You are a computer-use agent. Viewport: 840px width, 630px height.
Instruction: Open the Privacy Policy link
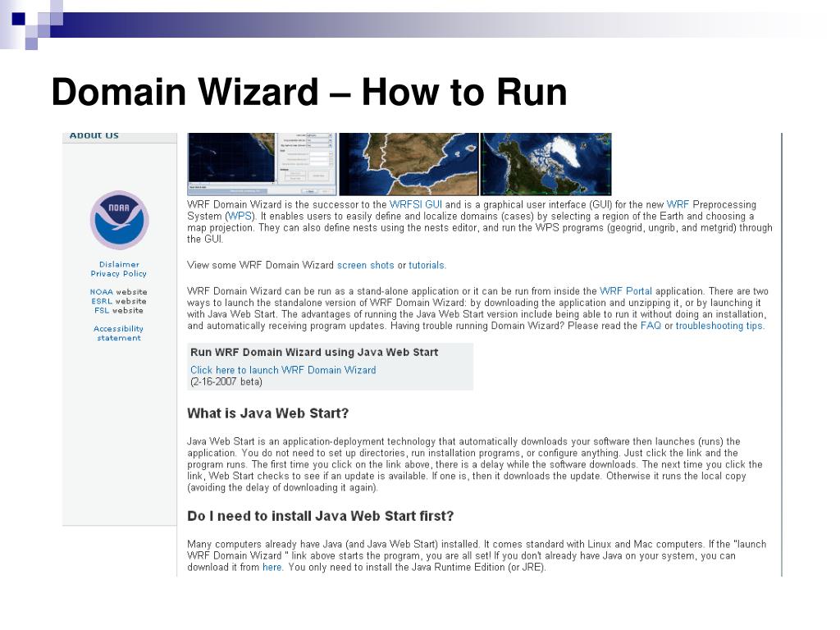click(118, 273)
